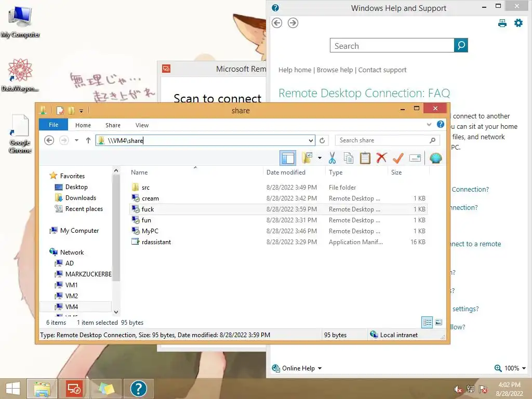532x399 pixels.
Task: Click the Help search magnifier button
Action: coord(461,45)
